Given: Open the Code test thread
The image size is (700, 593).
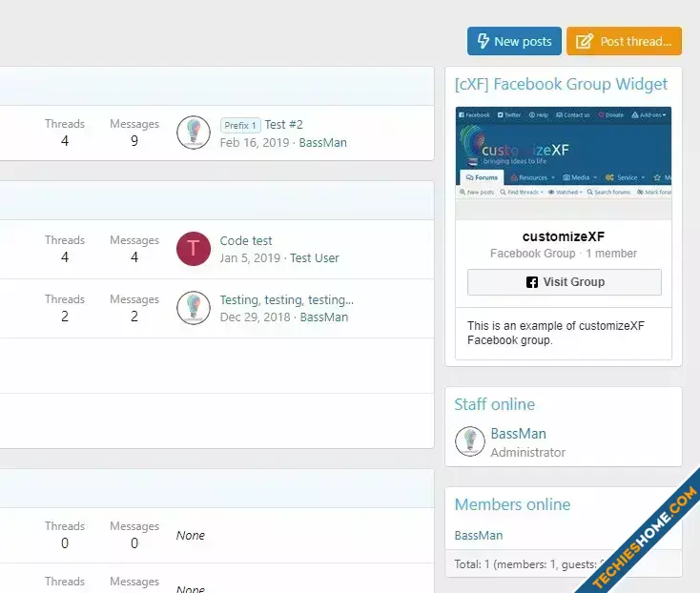Looking at the screenshot, I should pyautogui.click(x=246, y=241).
